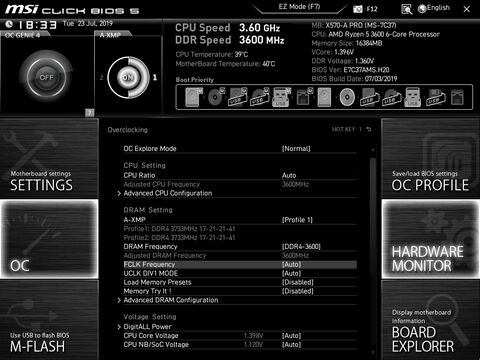480x360 pixels.
Task: Expand Advanced CPU Configuration submenu
Action: coord(168,193)
